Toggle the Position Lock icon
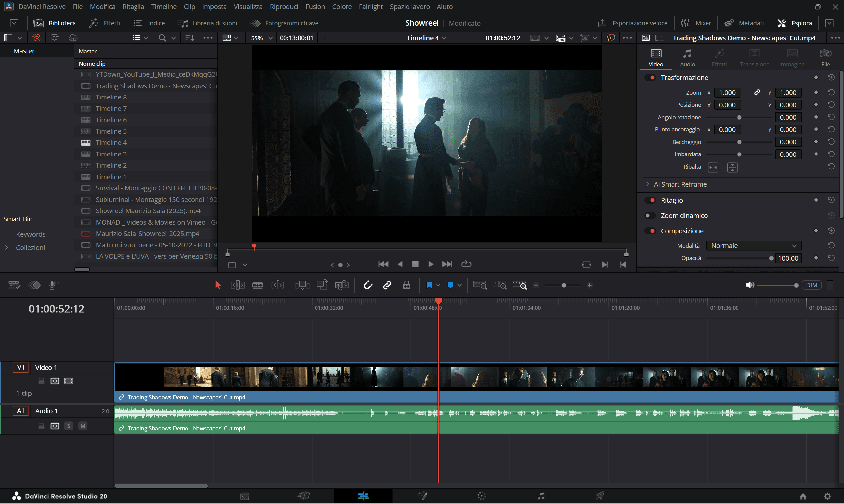Image resolution: width=844 pixels, height=504 pixels. click(x=407, y=285)
